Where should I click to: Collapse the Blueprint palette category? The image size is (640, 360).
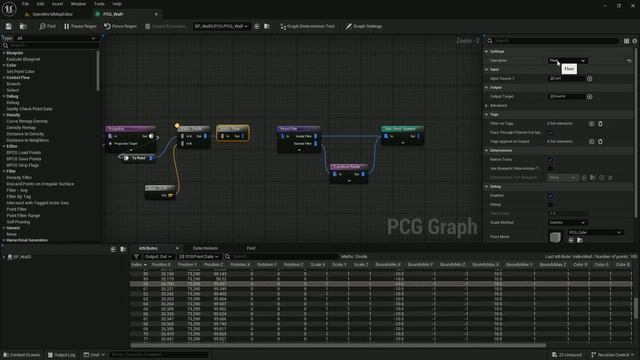tap(4, 53)
